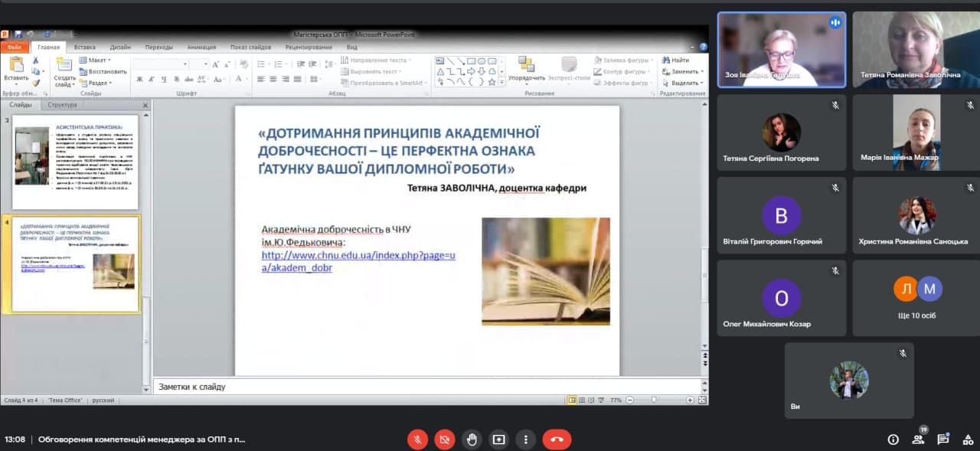Unmute your microphone in the call bar
This screenshot has width=980, height=451.
coord(417,440)
